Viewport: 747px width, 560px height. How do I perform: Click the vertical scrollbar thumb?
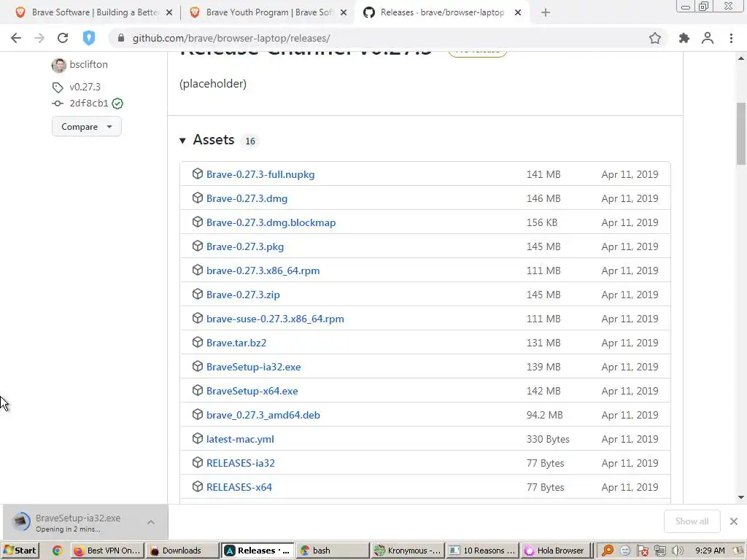(741, 134)
